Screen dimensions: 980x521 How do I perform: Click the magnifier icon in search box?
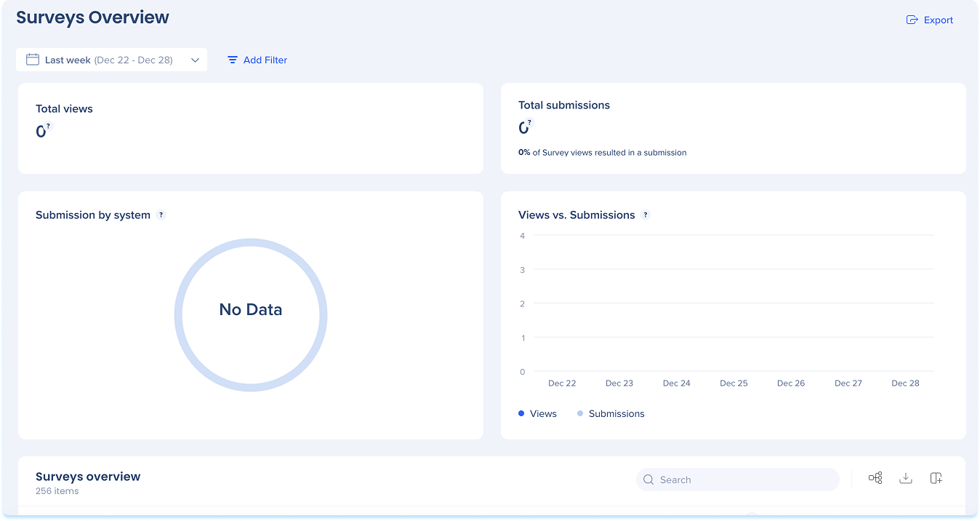pyautogui.click(x=648, y=480)
